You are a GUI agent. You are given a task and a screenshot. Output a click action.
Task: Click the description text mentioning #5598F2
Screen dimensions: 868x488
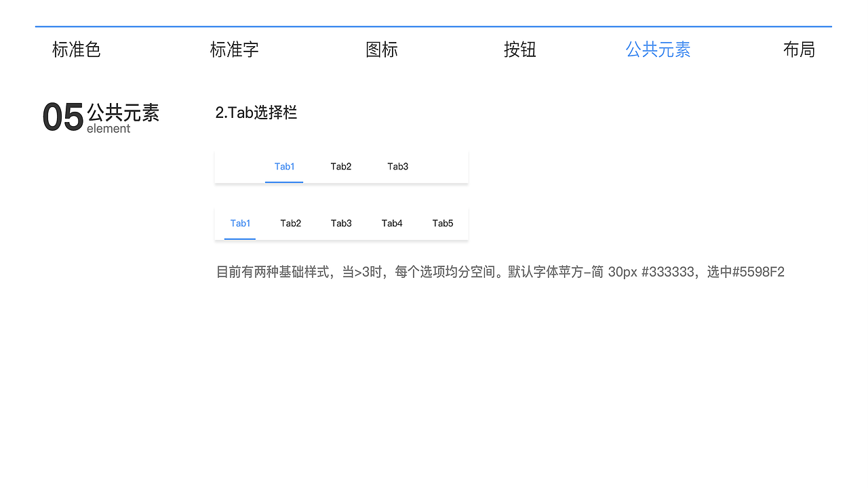pyautogui.click(x=500, y=272)
